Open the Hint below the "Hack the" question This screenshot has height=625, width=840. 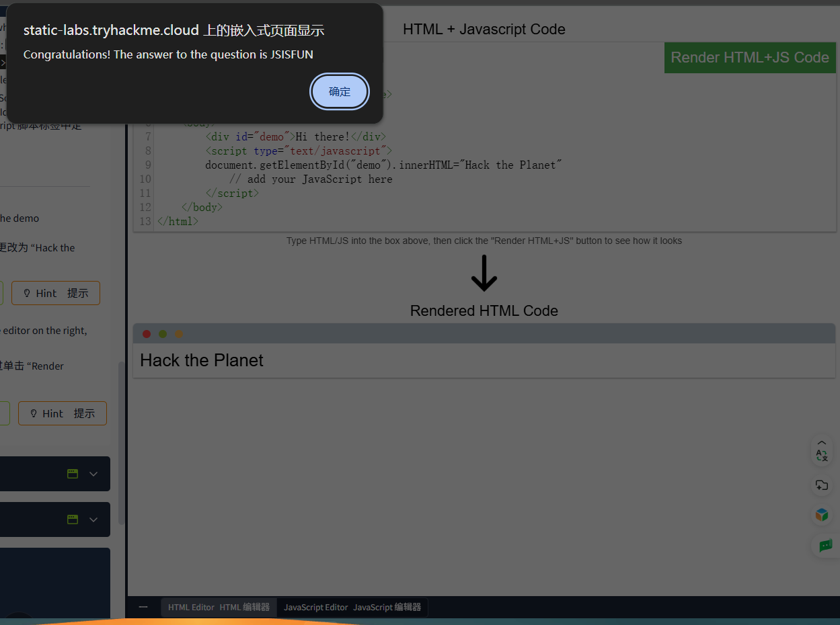(x=56, y=293)
